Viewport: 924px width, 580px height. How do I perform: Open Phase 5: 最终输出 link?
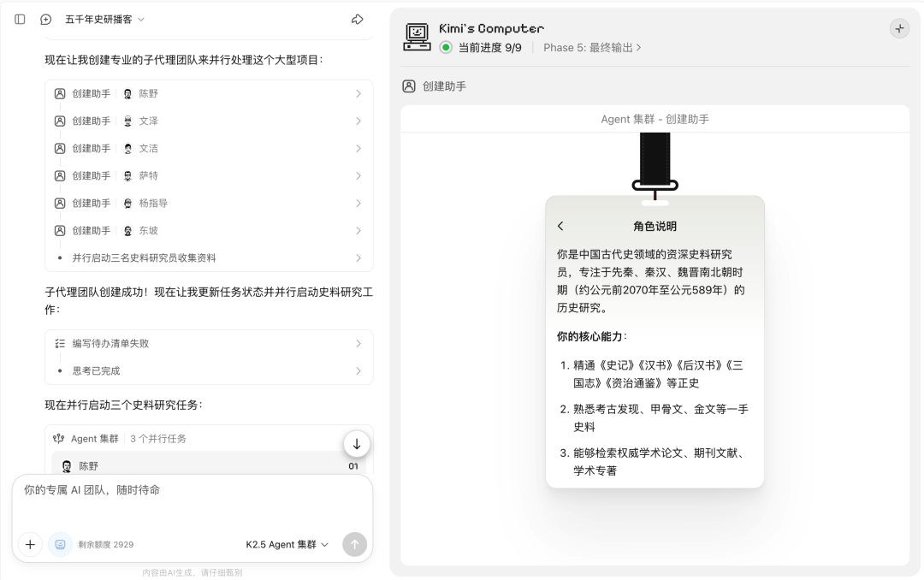click(x=592, y=48)
